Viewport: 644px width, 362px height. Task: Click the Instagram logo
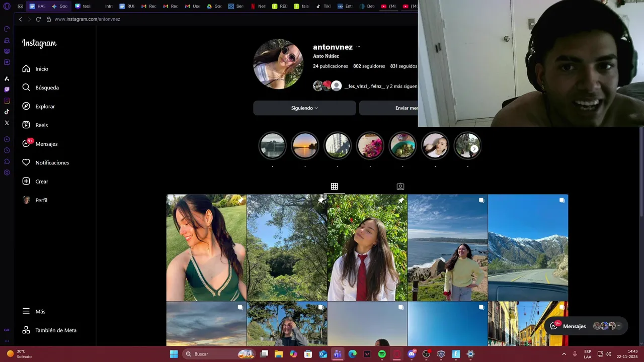click(39, 43)
